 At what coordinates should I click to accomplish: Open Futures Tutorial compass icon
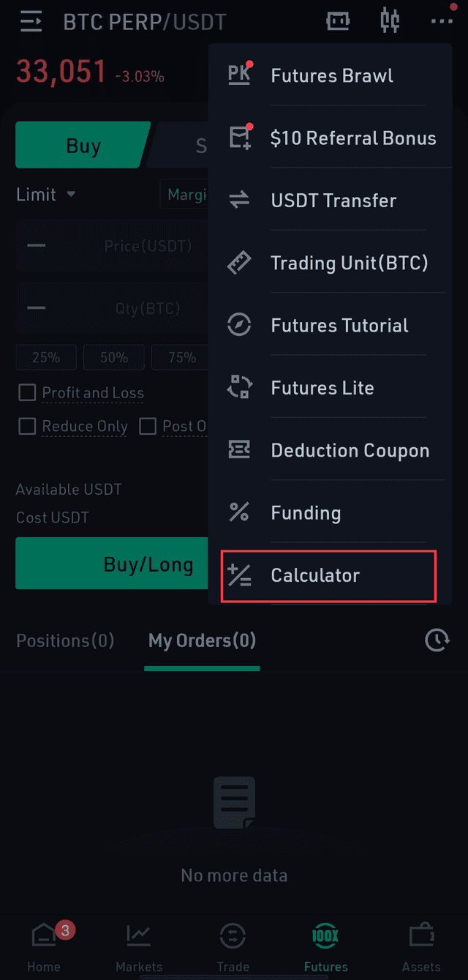coord(239,325)
